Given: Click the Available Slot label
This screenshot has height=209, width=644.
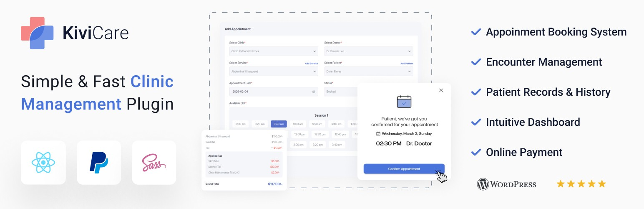Looking at the screenshot, I should (238, 103).
